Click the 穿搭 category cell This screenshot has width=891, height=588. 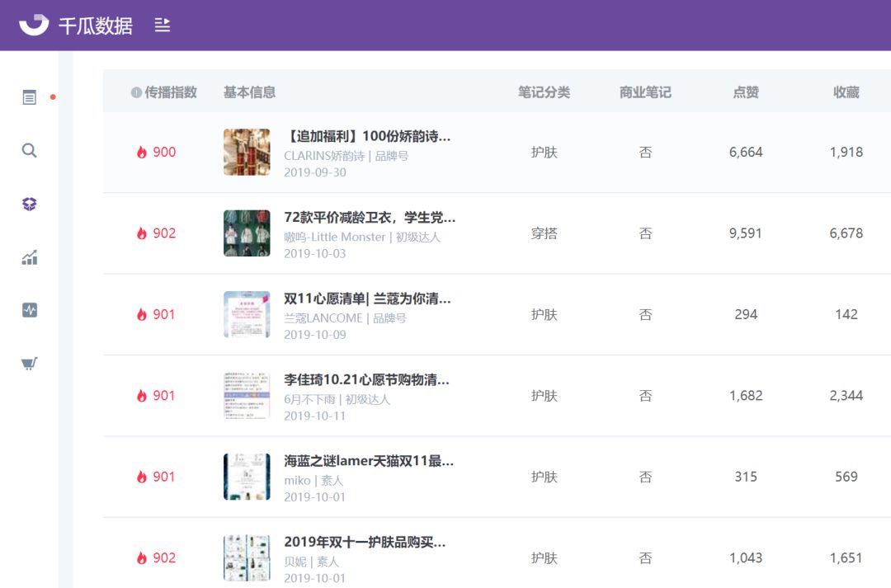pos(544,233)
